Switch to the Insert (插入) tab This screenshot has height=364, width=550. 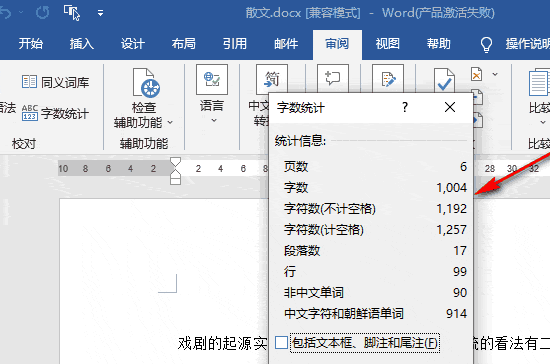tap(82, 44)
